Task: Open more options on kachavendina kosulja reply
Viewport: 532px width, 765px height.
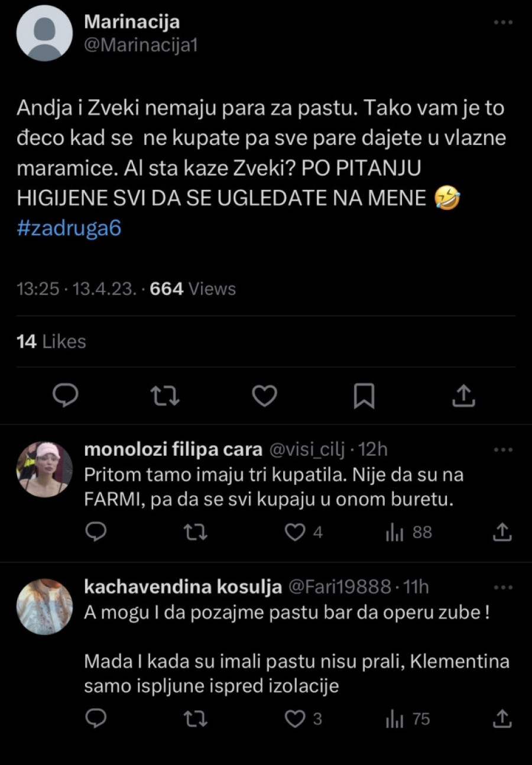Action: tap(502, 587)
